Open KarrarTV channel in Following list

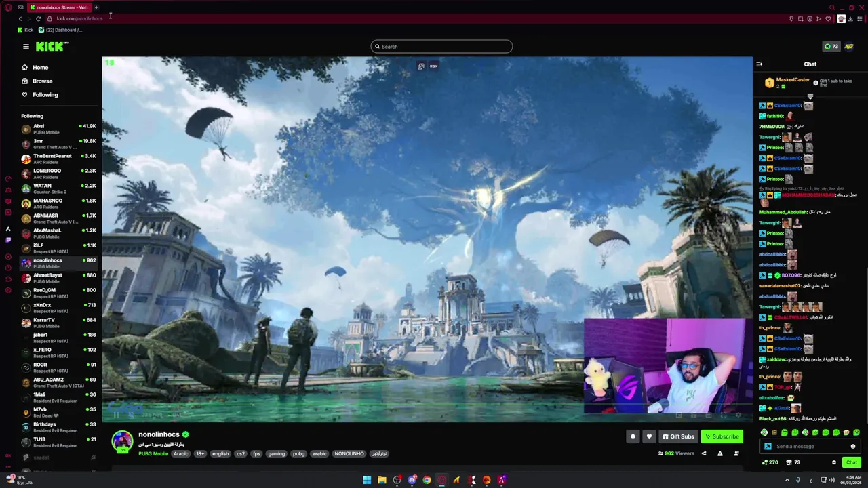pos(58,323)
